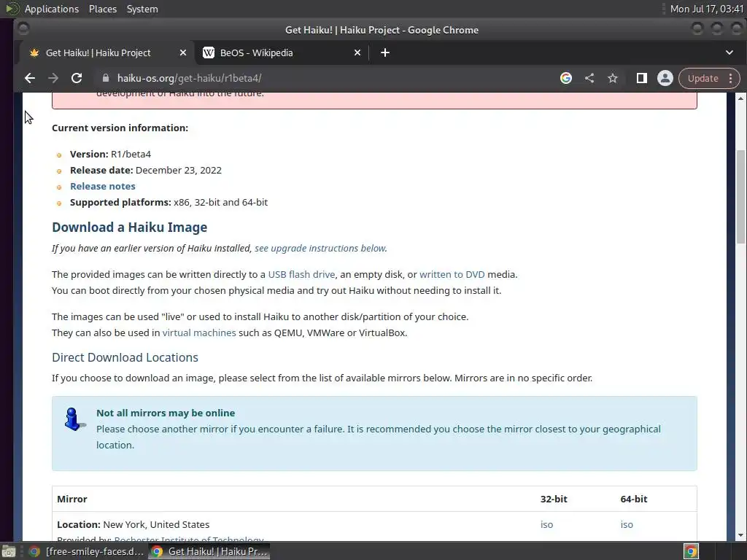
Task: Click the blue info figure icon
Action: point(74,419)
